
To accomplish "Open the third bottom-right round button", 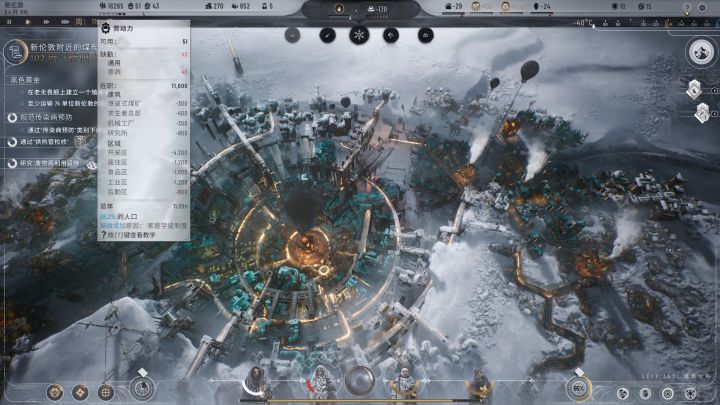I will pyautogui.click(x=668, y=393).
